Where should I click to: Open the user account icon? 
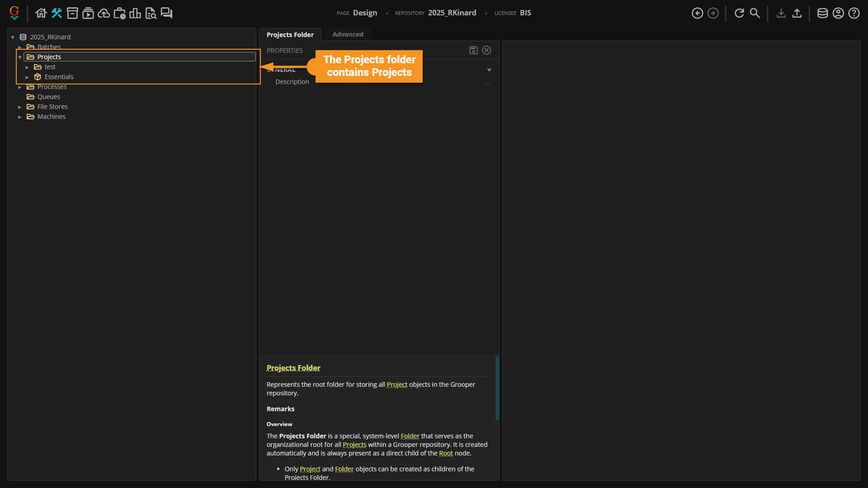[x=838, y=13]
